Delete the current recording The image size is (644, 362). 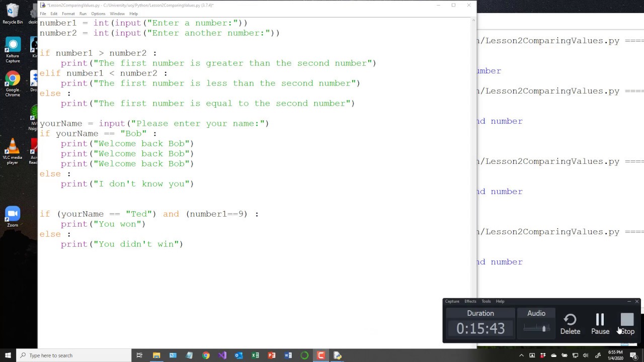570,324
